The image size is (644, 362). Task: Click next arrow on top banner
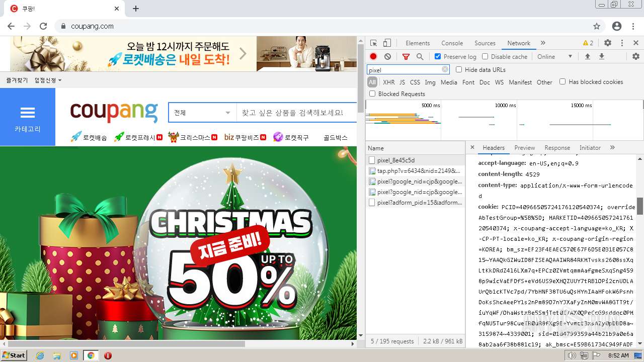(x=243, y=53)
